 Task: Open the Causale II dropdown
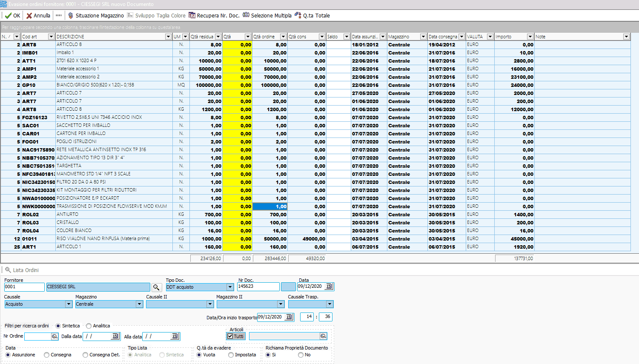[210, 304]
